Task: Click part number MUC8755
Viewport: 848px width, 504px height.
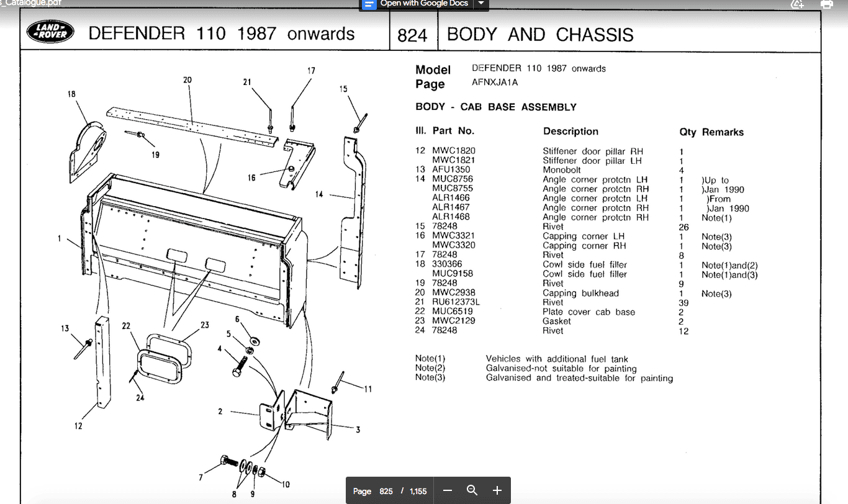Action: [453, 188]
